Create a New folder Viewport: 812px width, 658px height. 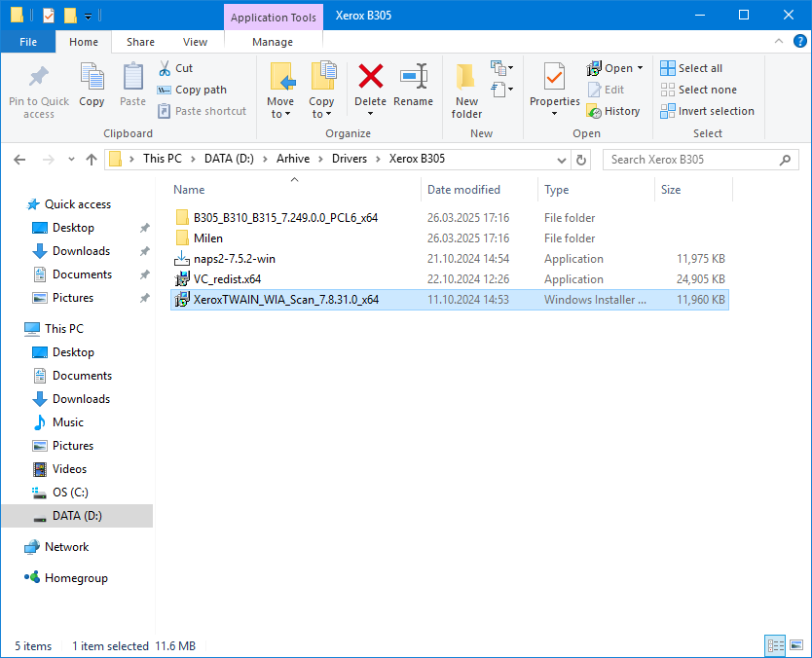coord(466,91)
